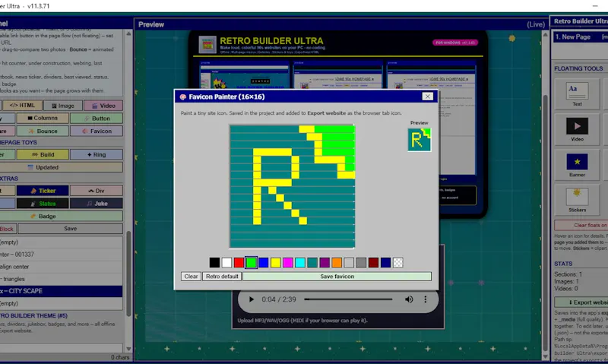The width and height of the screenshot is (608, 364).
Task: Pick the yellow paint color
Action: coord(276,262)
